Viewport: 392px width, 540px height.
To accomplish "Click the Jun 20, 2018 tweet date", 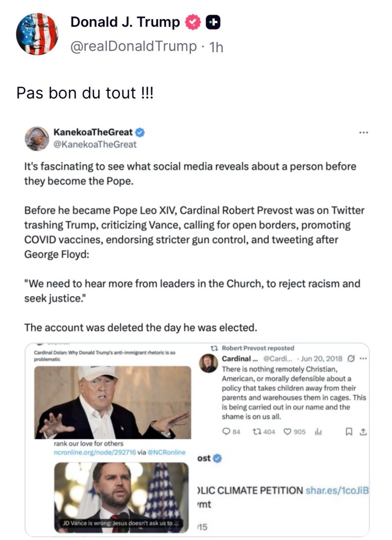I will tap(321, 359).
